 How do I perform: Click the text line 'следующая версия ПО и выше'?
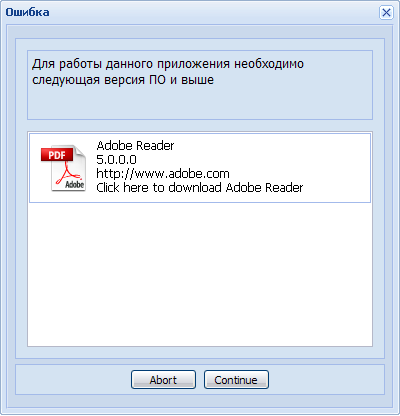(123, 80)
